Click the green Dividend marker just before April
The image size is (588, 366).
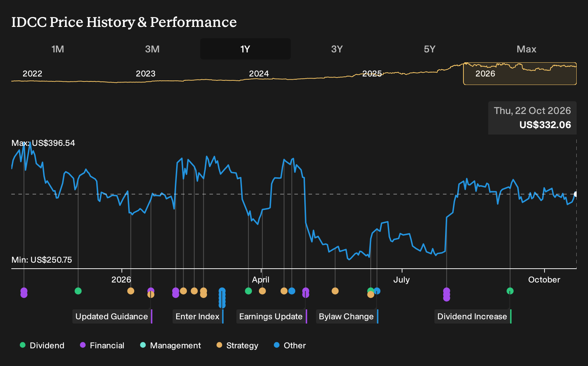point(248,291)
